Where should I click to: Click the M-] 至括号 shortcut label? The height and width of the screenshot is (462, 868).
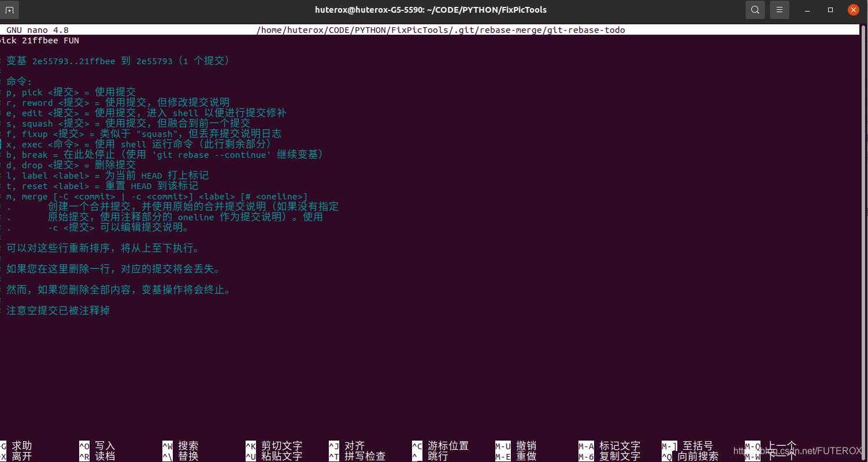pos(688,446)
